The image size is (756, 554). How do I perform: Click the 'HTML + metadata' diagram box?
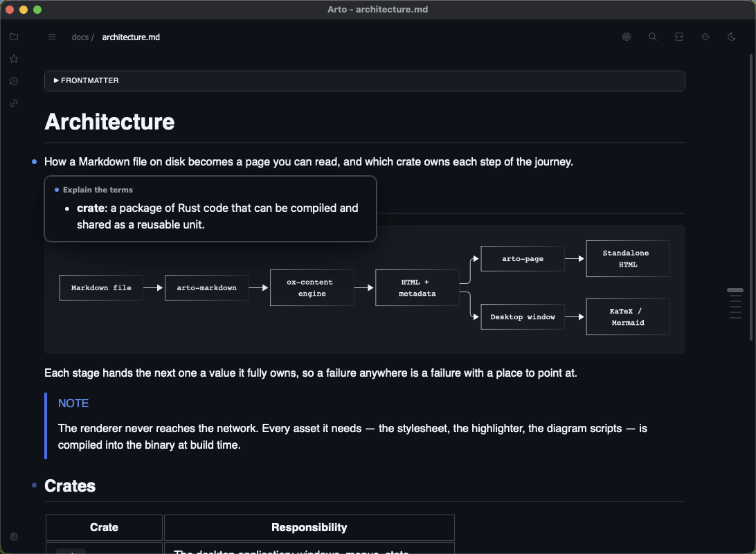pyautogui.click(x=417, y=288)
